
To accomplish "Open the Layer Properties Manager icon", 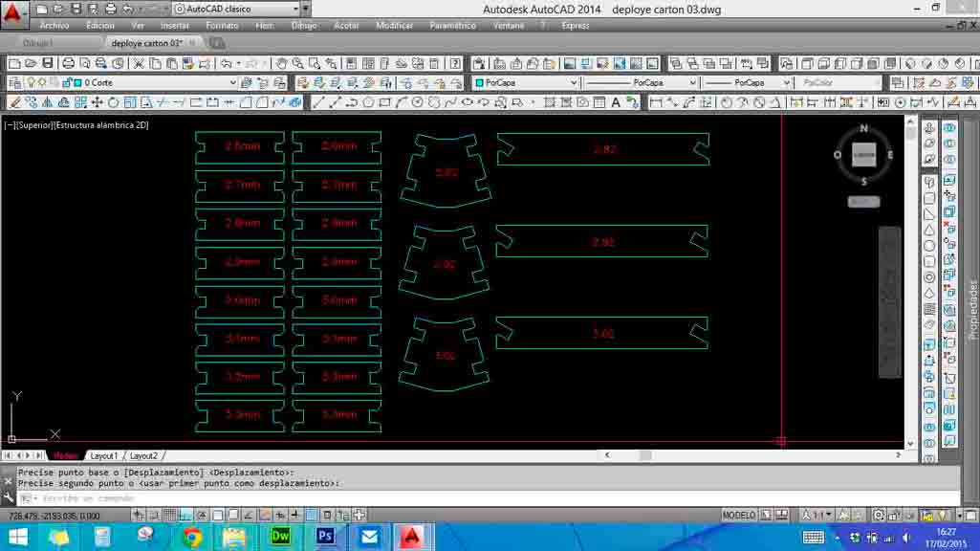I will pos(15,82).
